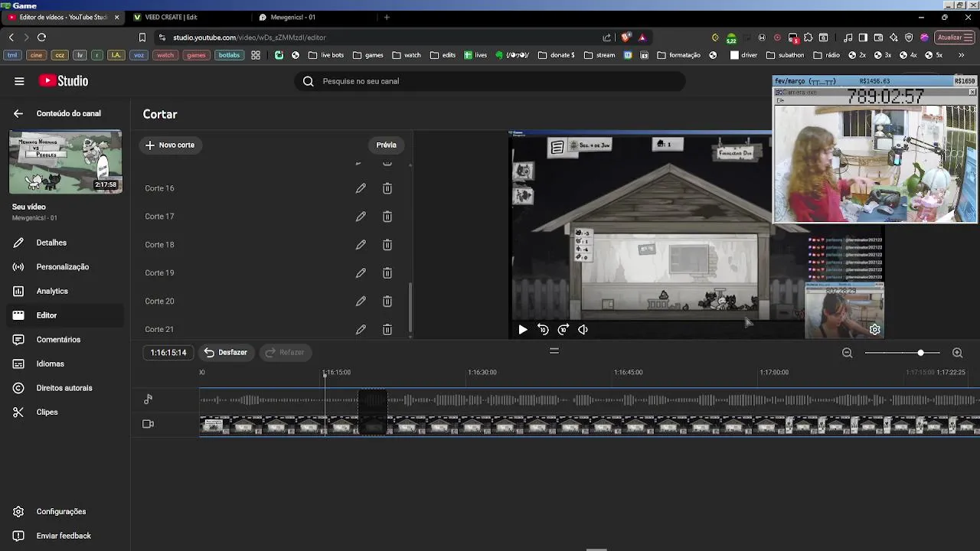Click the YouTube Studio logo
The height and width of the screenshot is (551, 980).
(64, 81)
